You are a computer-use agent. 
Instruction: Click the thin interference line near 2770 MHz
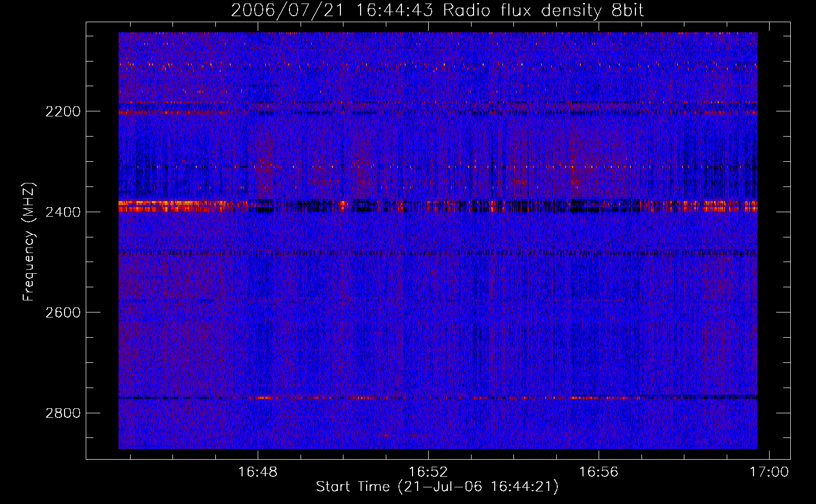(438, 398)
